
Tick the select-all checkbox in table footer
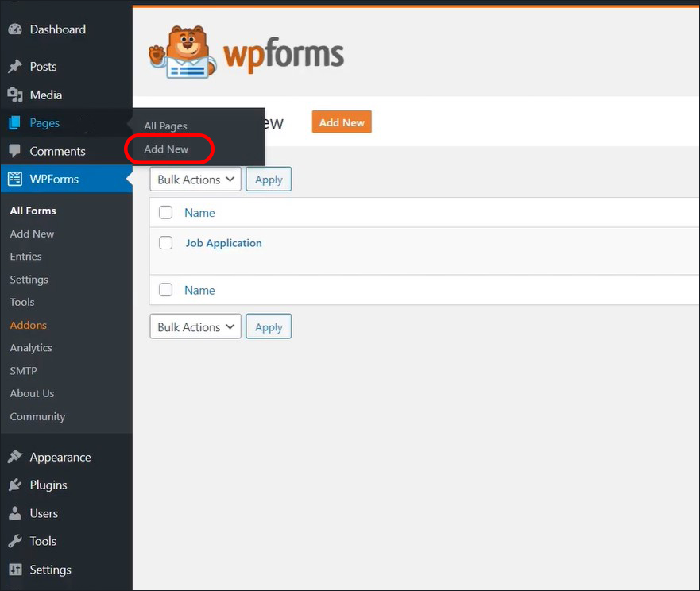(x=165, y=290)
